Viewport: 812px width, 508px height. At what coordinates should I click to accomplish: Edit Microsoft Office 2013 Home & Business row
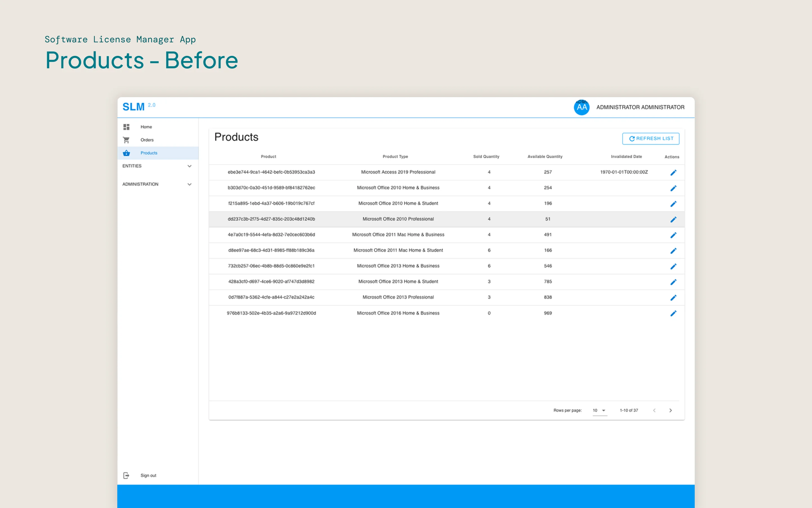coord(673,266)
